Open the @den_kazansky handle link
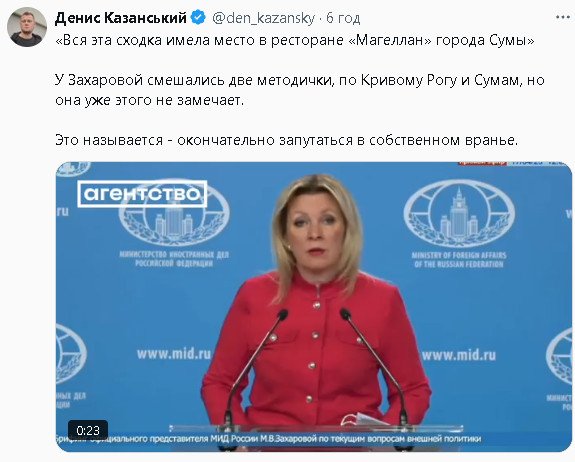Image resolution: width=575 pixels, height=462 pixels. click(263, 18)
